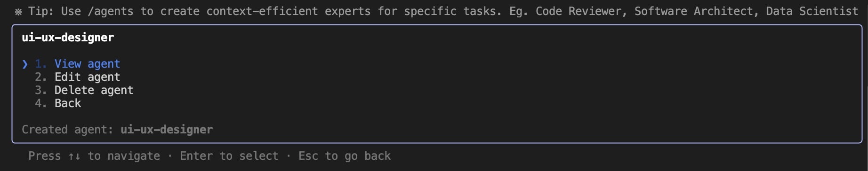Click the up-down arrows navigation hint
This screenshot has width=868, height=171.
click(74, 156)
